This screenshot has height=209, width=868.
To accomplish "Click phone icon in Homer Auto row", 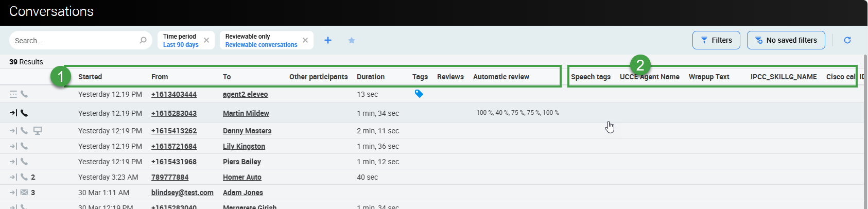I will click(24, 177).
